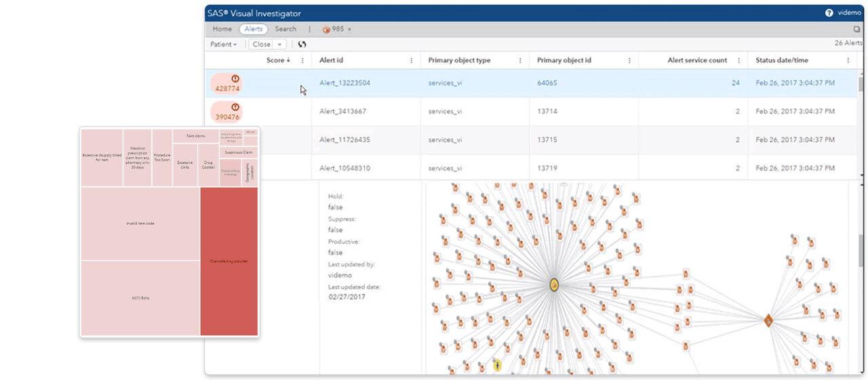Click the window restore icon below videmo

pos(858,29)
